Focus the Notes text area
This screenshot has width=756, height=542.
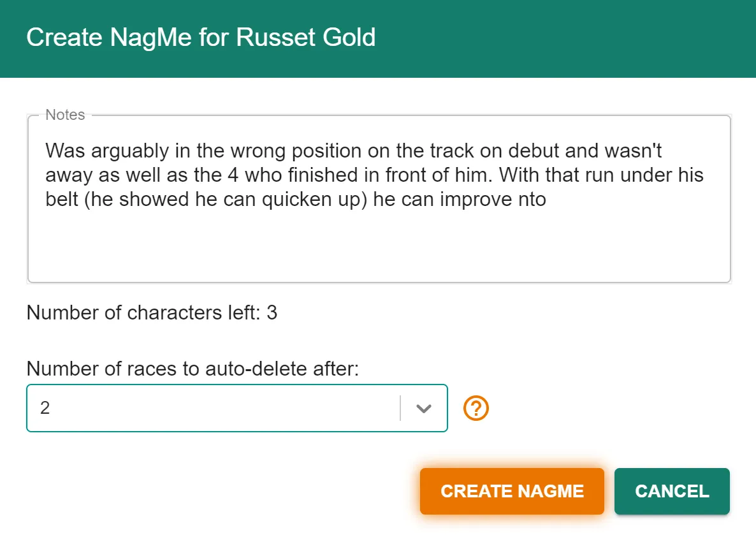379,199
